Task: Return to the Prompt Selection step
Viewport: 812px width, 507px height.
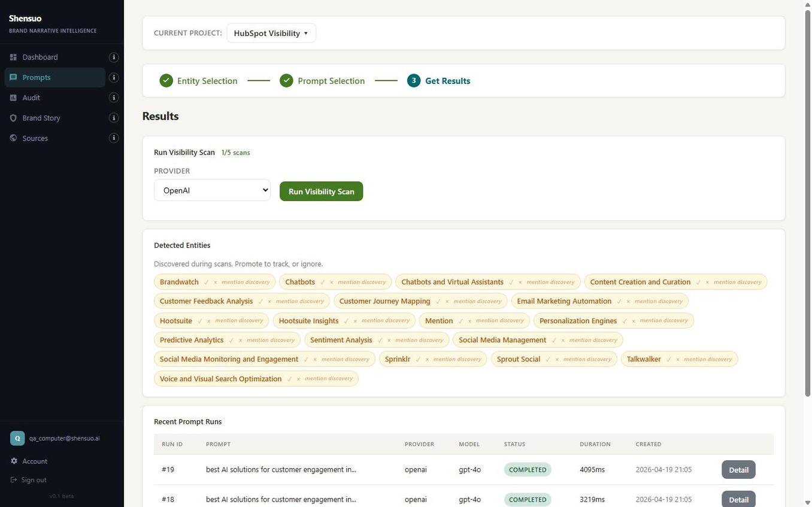Action: tap(331, 81)
